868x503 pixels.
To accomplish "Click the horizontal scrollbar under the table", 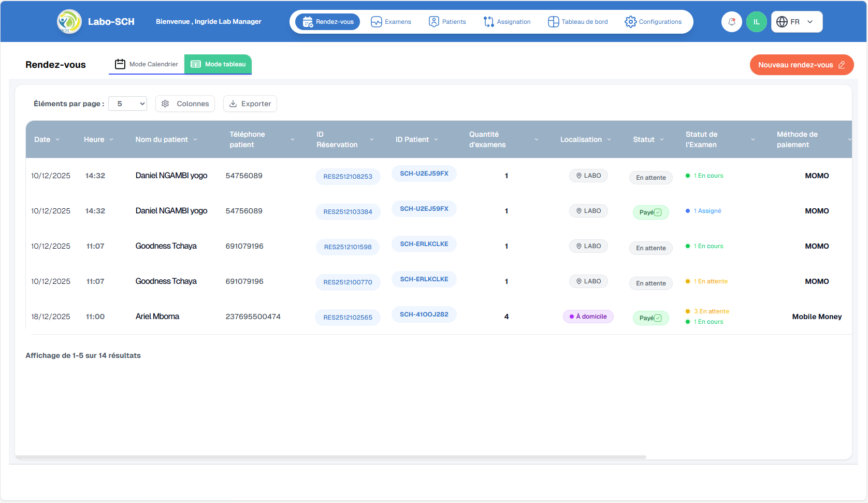I will (330, 457).
